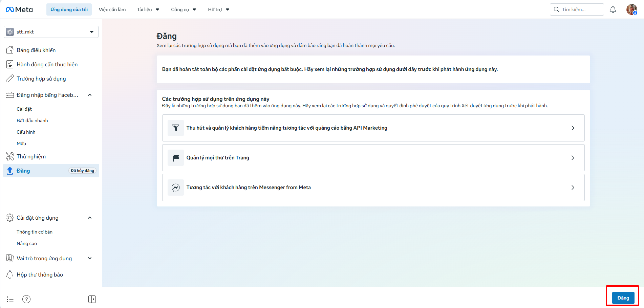
Task: Open Hộp thư thông báo
Action: 40,274
